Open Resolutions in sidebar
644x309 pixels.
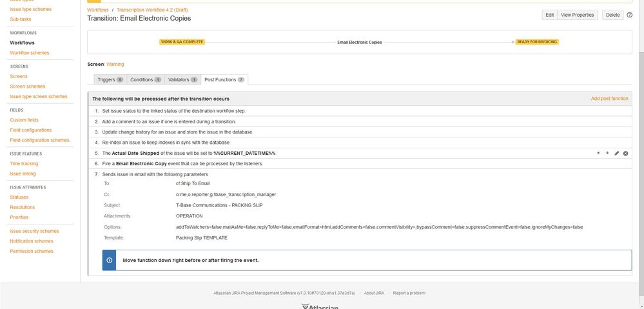click(23, 208)
